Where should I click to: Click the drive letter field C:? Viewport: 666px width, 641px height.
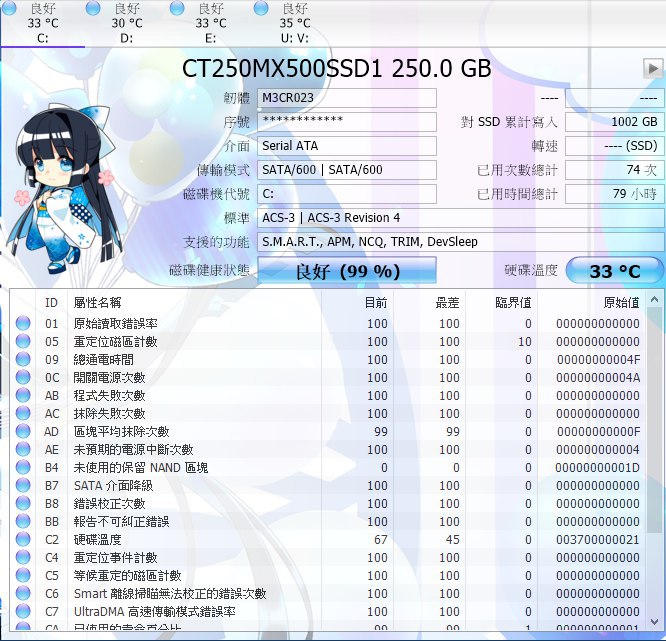pyautogui.click(x=347, y=194)
